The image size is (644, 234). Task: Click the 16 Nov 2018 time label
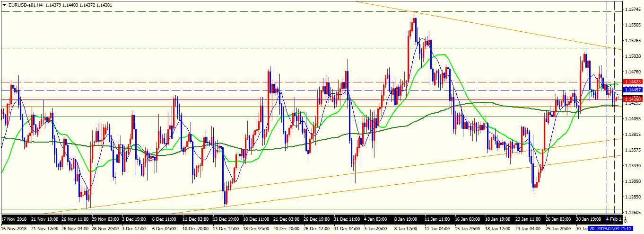tap(15, 228)
